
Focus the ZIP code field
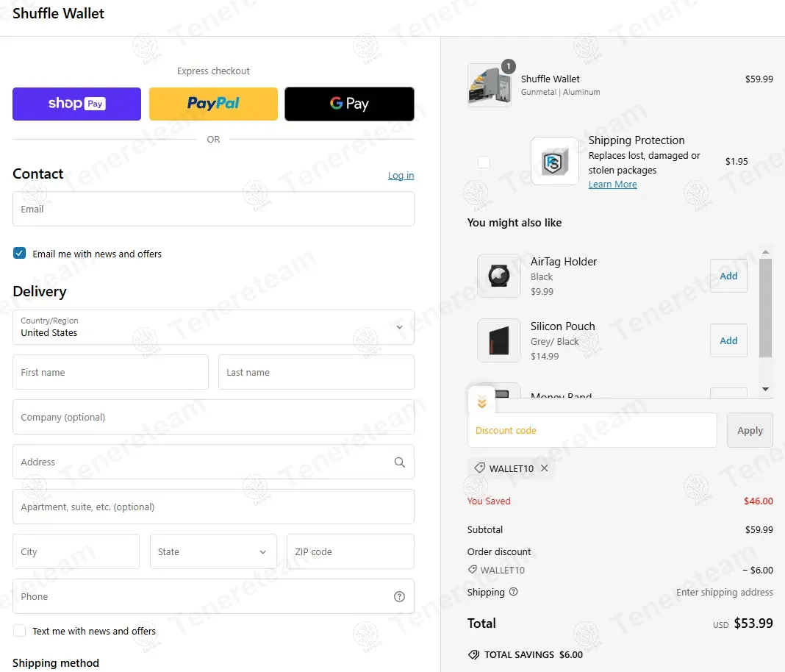click(x=351, y=551)
